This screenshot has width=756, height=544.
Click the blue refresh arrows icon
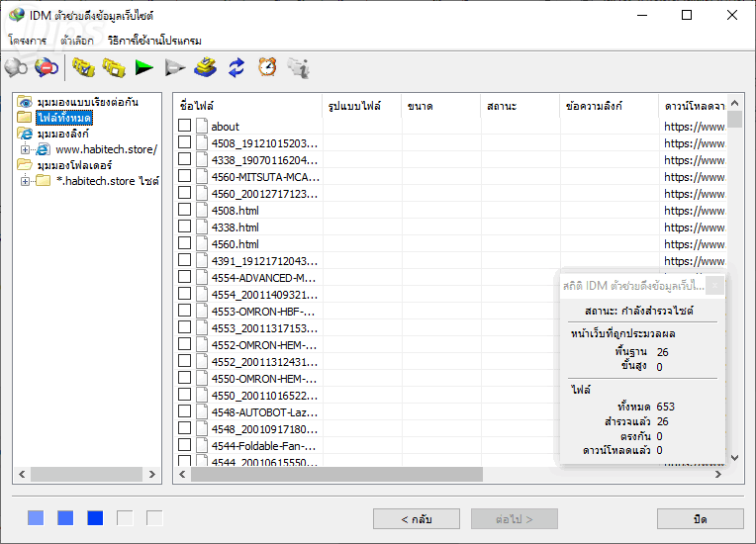coord(236,67)
